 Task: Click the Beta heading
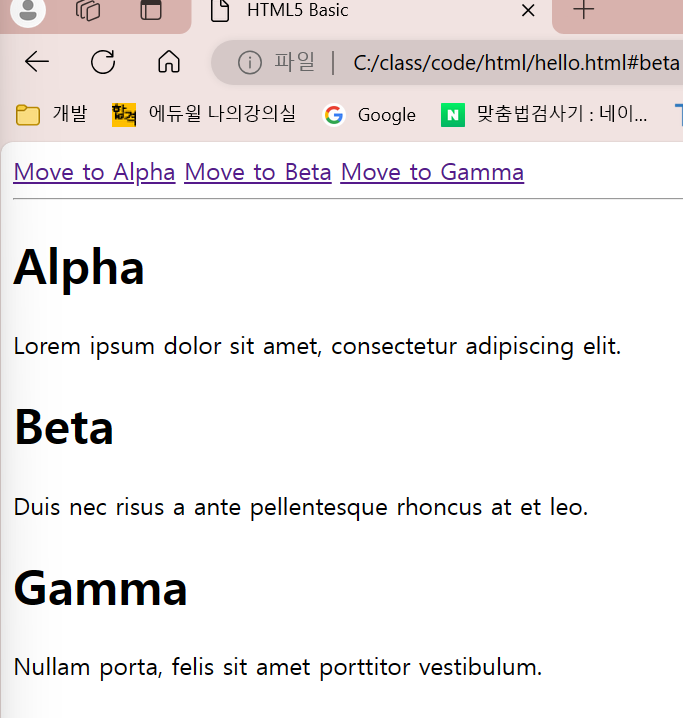coord(64,427)
